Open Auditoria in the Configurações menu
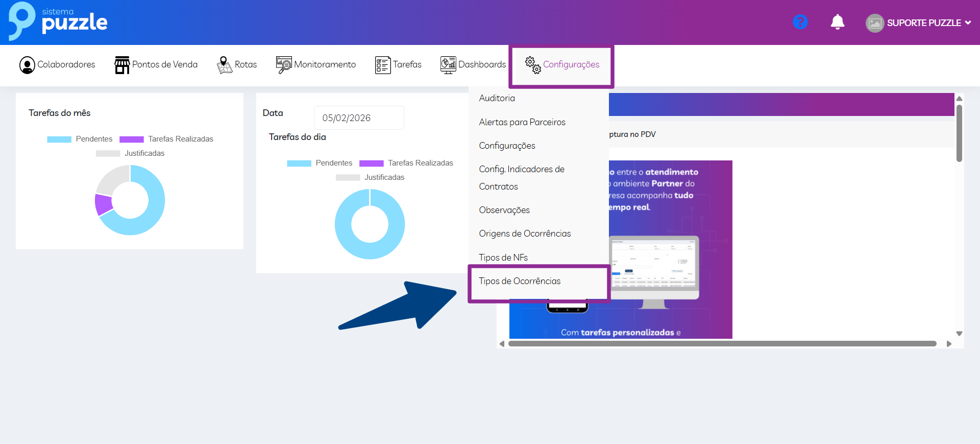Screen dimensions: 980x444 [497, 98]
